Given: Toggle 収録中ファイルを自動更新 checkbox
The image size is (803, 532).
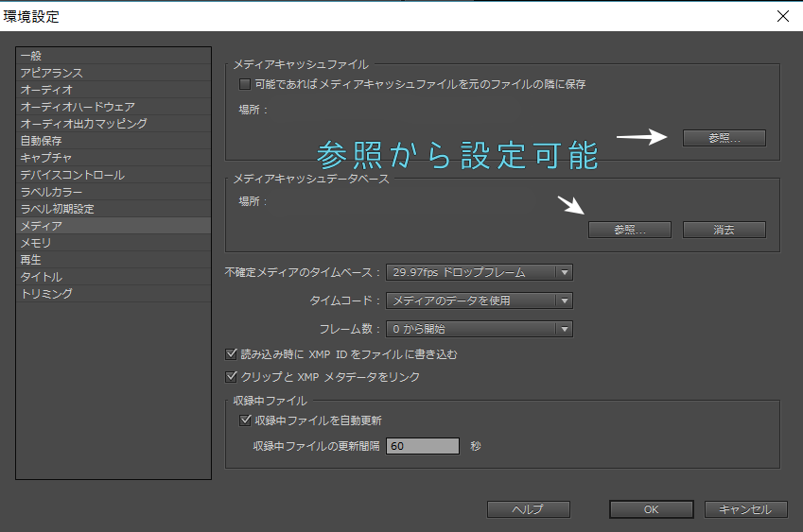Looking at the screenshot, I should pyautogui.click(x=246, y=420).
